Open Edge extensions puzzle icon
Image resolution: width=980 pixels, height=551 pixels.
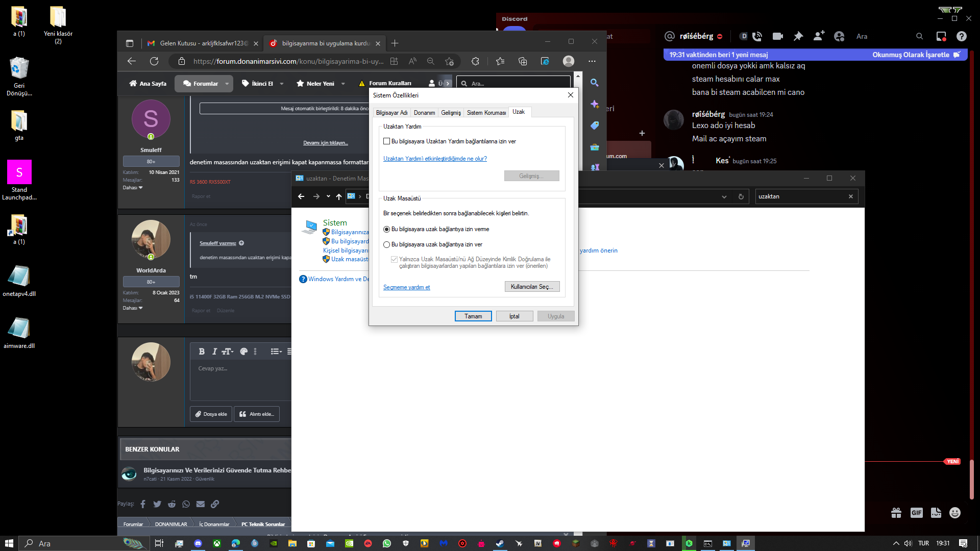click(475, 61)
